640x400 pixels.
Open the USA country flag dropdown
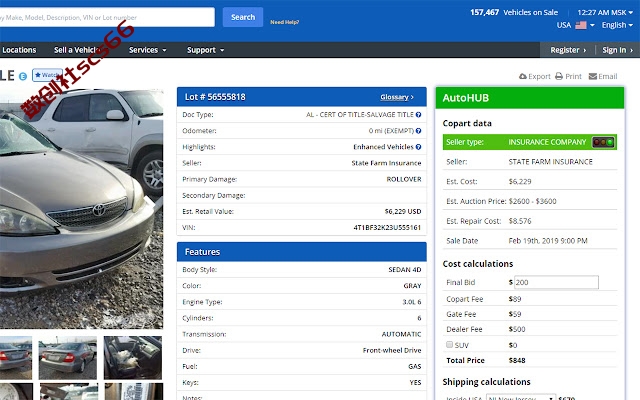tap(576, 25)
